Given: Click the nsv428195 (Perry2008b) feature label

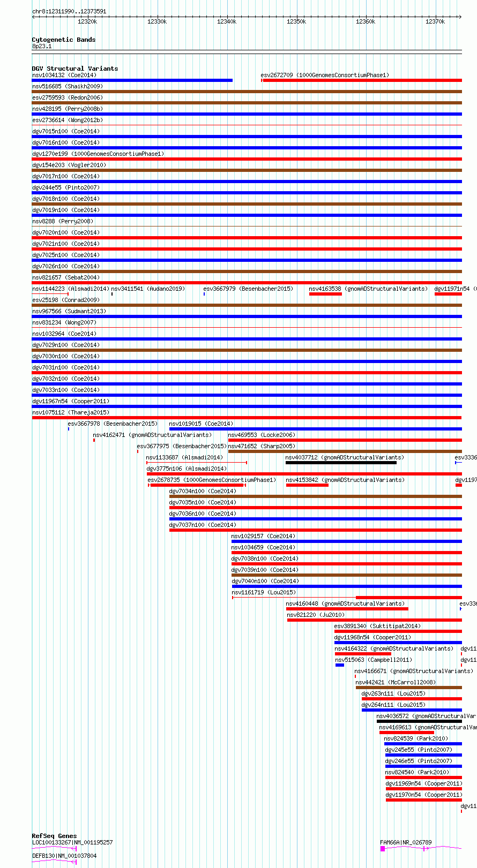Looking at the screenshot, I should pos(68,109).
